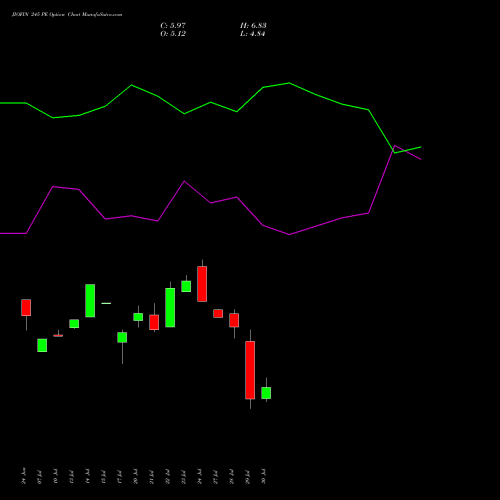Image resolution: width=500 pixels, height=500 pixels.
Task: Click the final small green candlestick
Action: pos(266,393)
